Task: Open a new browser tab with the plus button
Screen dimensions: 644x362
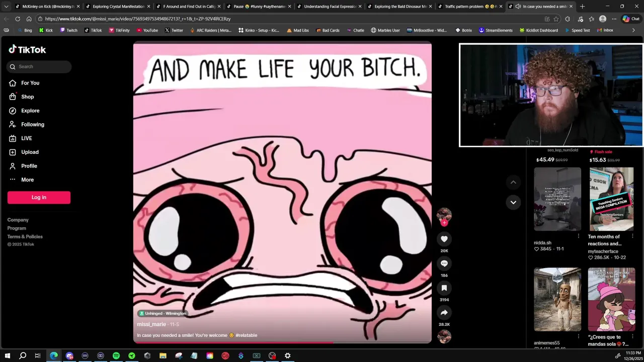Action: 582,7
